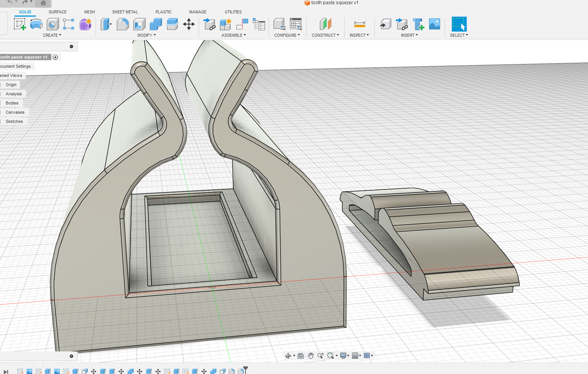Click the Insert Canvas image icon

point(434,24)
